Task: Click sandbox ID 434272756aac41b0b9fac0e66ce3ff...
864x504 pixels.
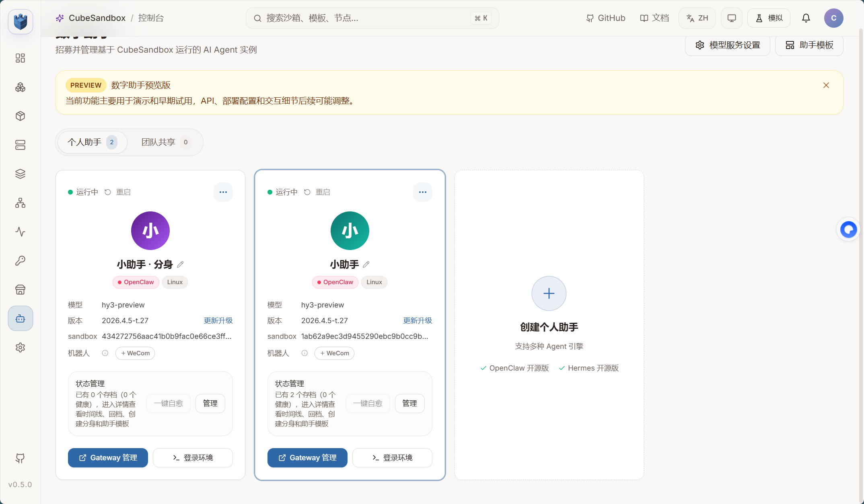Action: coord(167,336)
